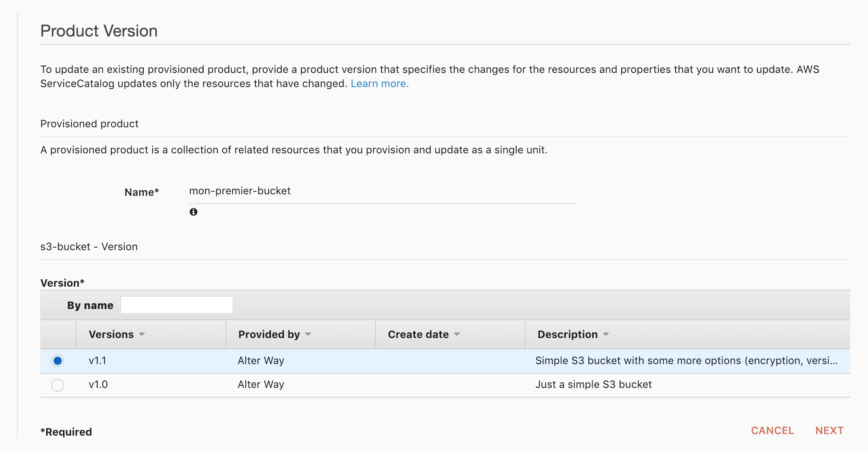
Task: Click the By name filter input field
Action: 176,305
